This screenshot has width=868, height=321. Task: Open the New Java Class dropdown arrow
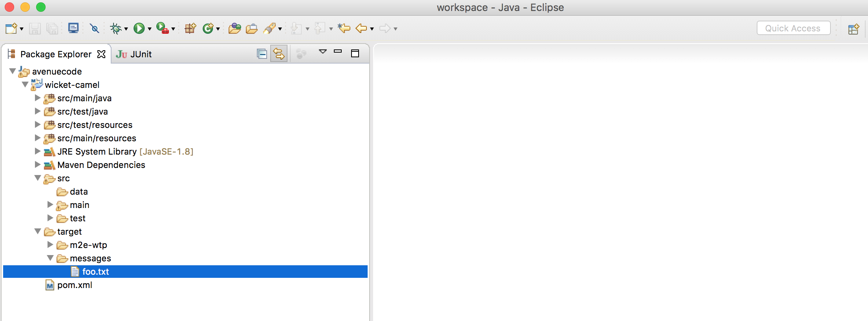[x=218, y=29]
